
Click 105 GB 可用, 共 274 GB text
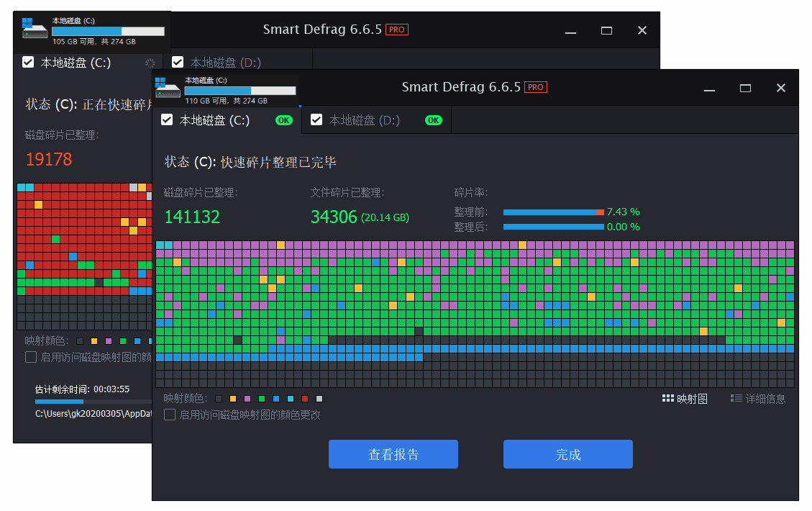[93, 42]
